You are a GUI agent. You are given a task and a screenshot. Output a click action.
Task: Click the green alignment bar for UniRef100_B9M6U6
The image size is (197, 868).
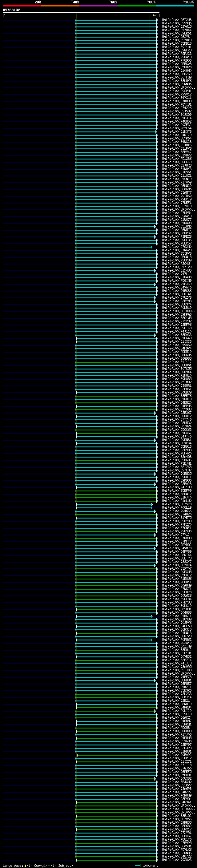[x=117, y=460]
